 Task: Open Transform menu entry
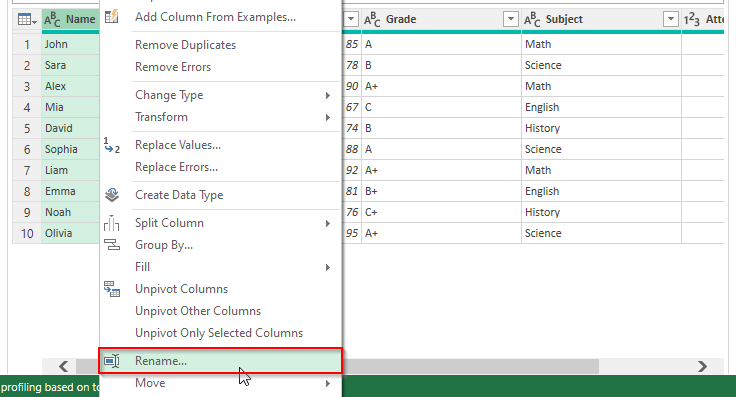221,117
